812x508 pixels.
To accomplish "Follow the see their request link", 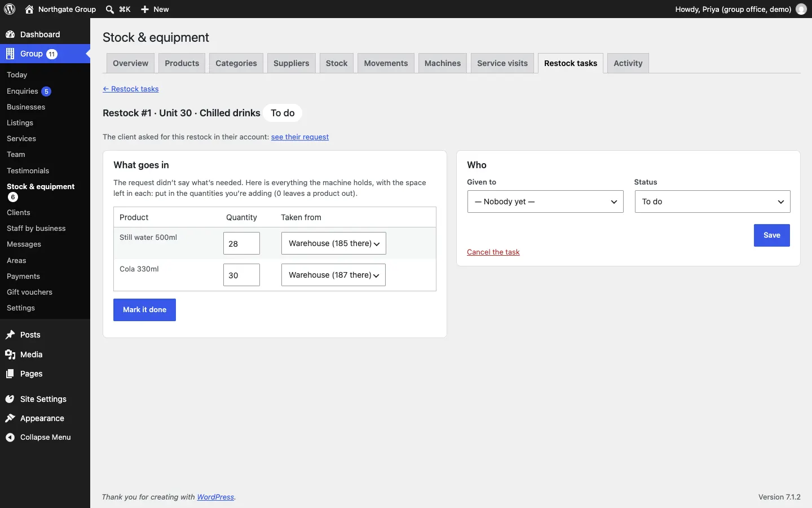I will pyautogui.click(x=300, y=137).
